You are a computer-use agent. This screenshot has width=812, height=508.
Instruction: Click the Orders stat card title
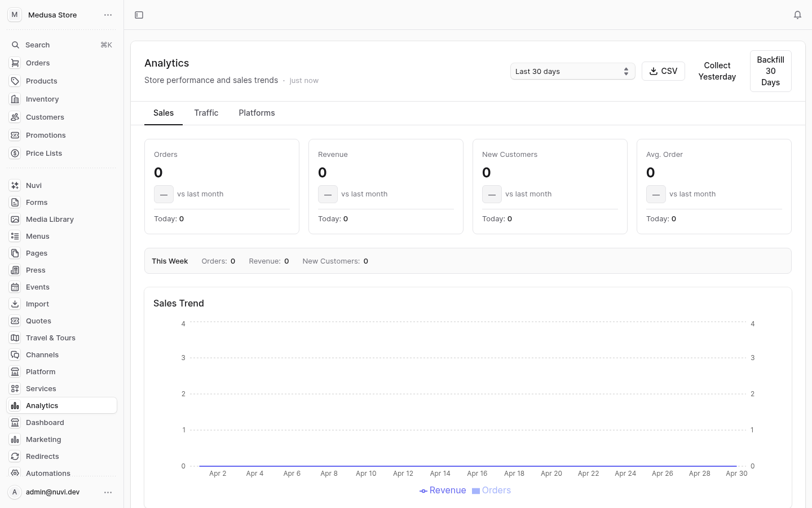pyautogui.click(x=166, y=155)
